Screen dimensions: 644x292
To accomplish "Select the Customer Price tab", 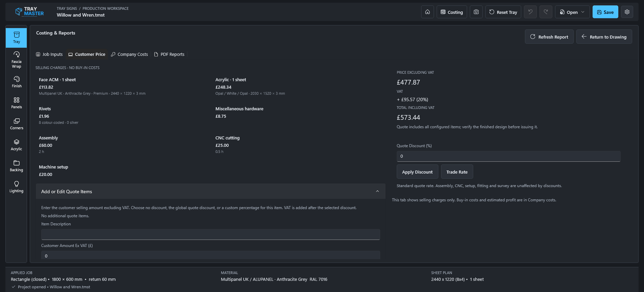I will point(87,54).
